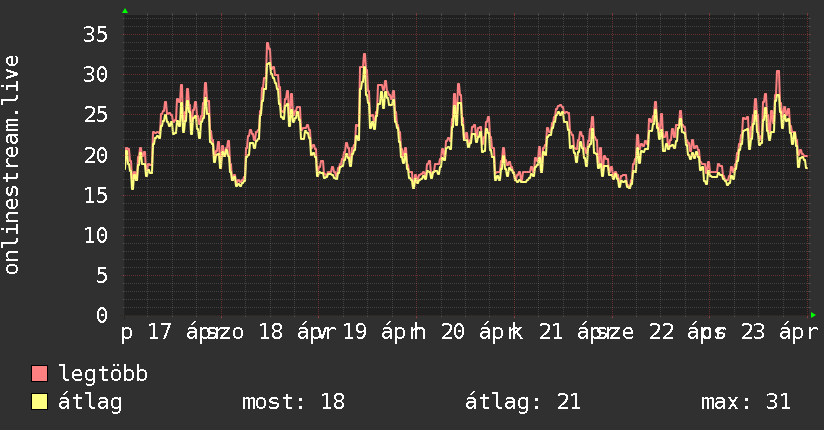Click the x-axis date label 17
This screenshot has height=430, width=824.
[x=159, y=332]
